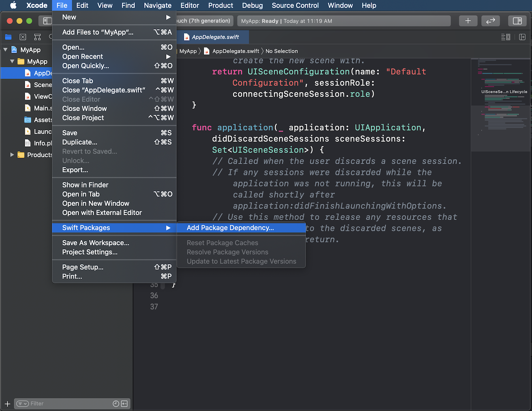
Task: Toggle the navigator sidebar button
Action: 47,21
